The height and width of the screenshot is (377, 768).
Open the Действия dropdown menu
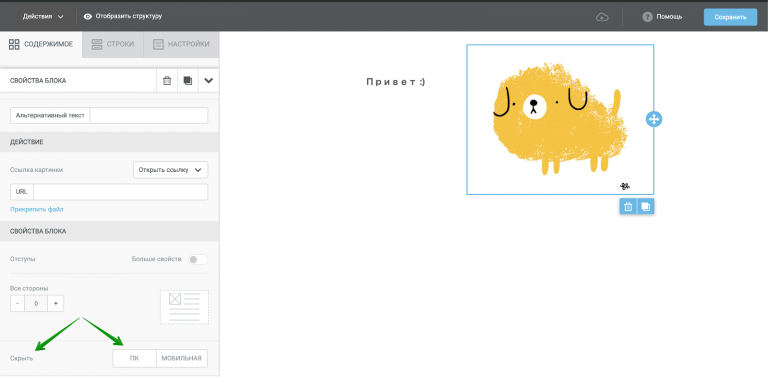[43, 16]
